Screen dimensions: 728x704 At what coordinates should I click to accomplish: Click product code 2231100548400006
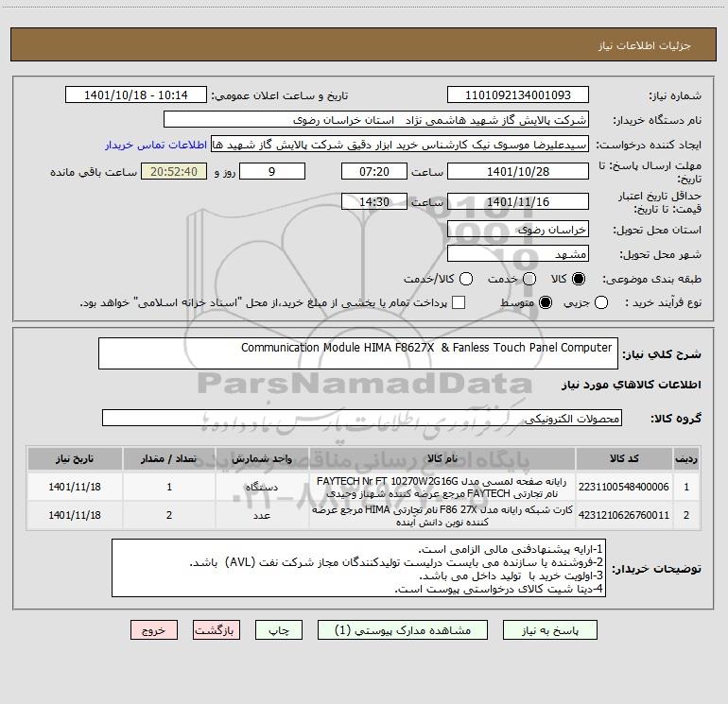coord(624,487)
